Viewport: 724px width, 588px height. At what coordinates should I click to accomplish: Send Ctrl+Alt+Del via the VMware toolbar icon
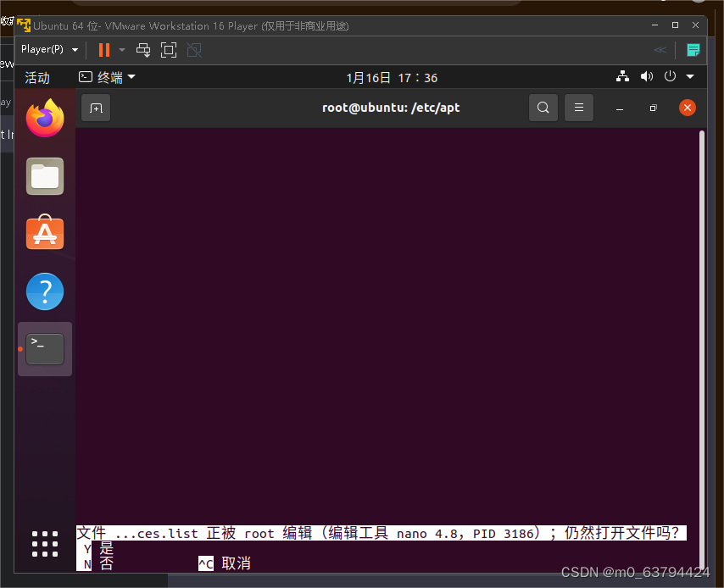pyautogui.click(x=142, y=50)
